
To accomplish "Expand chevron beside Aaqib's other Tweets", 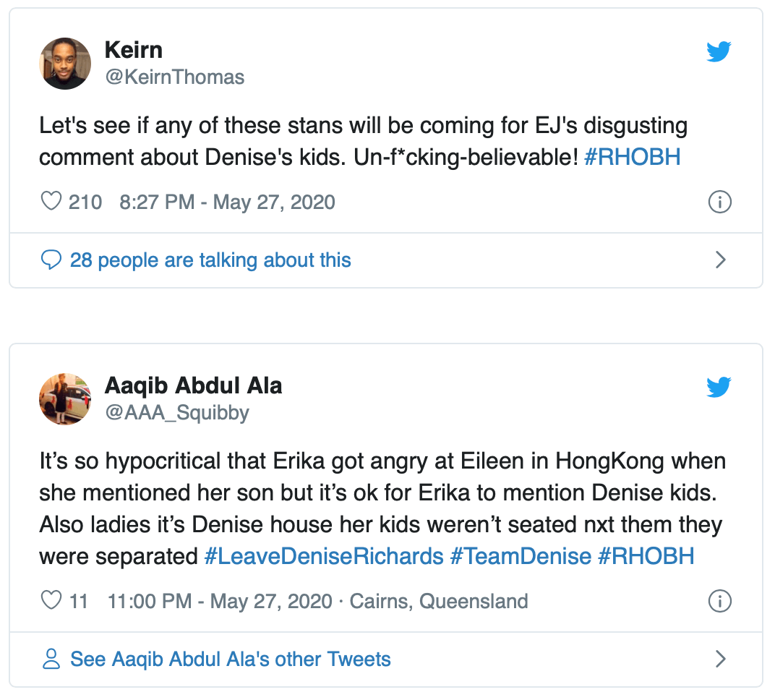I will (x=720, y=659).
